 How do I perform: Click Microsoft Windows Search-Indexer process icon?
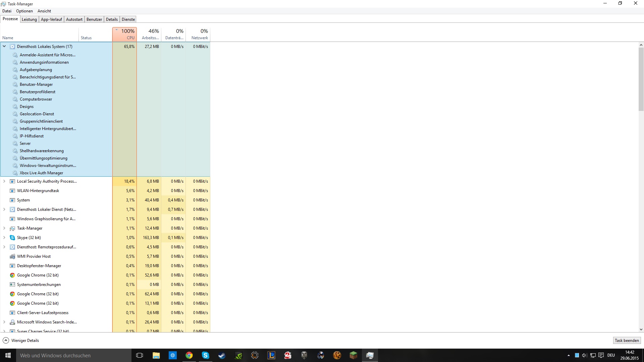point(12,322)
